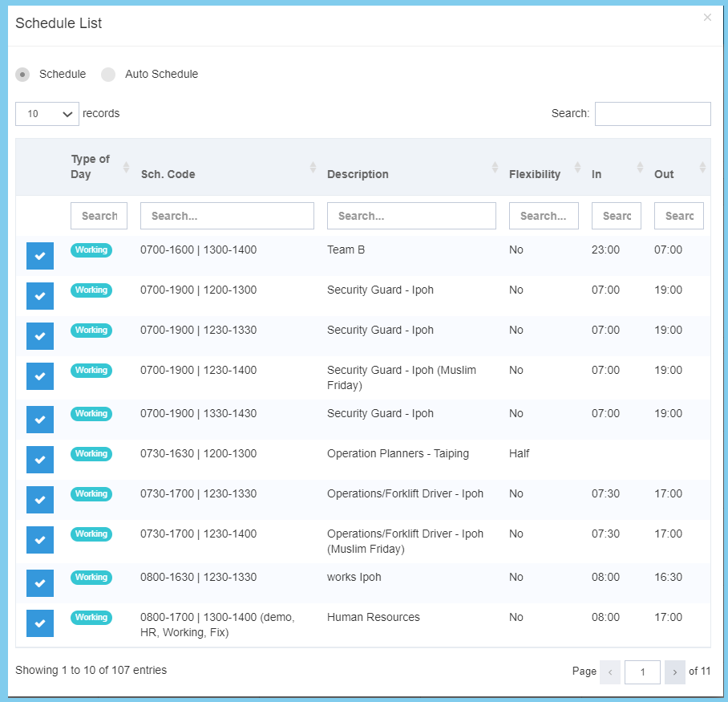This screenshot has width=728, height=702.
Task: Click sort arrows on Sch. Code column
Action: tap(313, 167)
